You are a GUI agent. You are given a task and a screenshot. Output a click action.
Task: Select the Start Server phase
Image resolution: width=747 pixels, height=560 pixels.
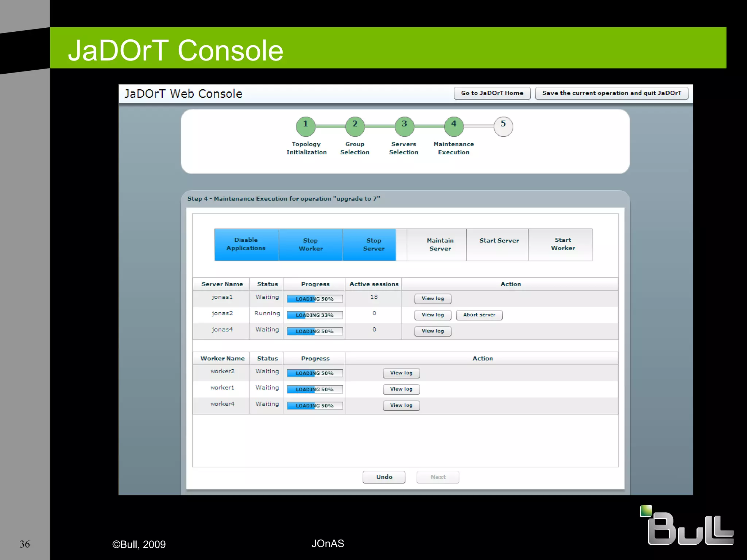pos(499,244)
